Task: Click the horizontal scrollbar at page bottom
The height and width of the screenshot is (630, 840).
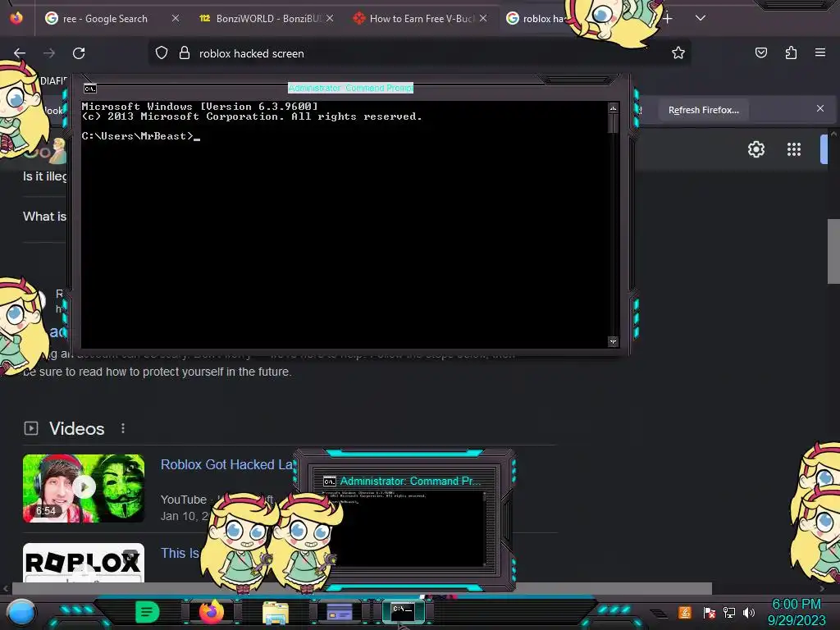Action: (x=362, y=588)
